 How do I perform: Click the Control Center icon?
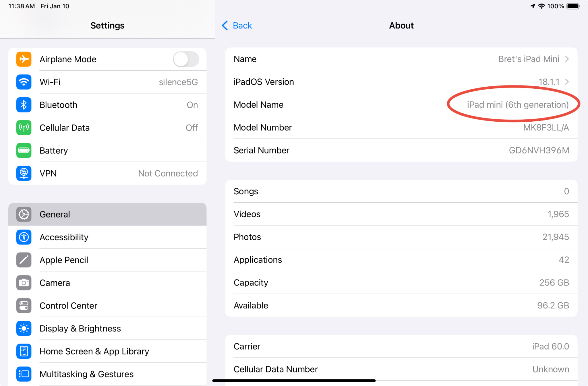[24, 306]
